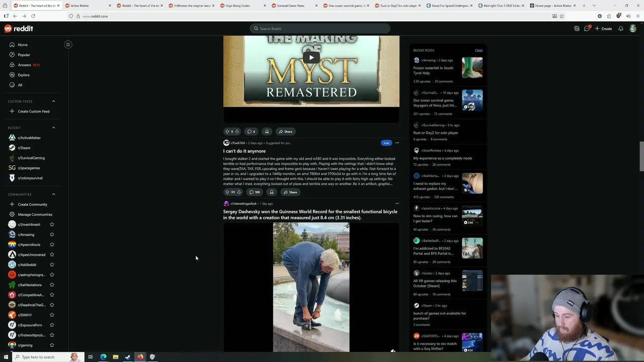Viewport: 644px width, 362px height.
Task: Collapse the Communities section
Action: (53, 194)
